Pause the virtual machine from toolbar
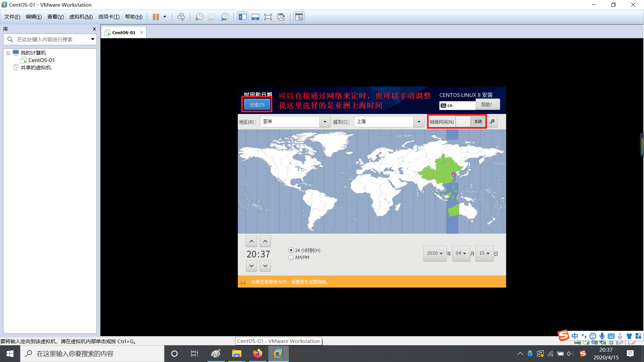 156,17
